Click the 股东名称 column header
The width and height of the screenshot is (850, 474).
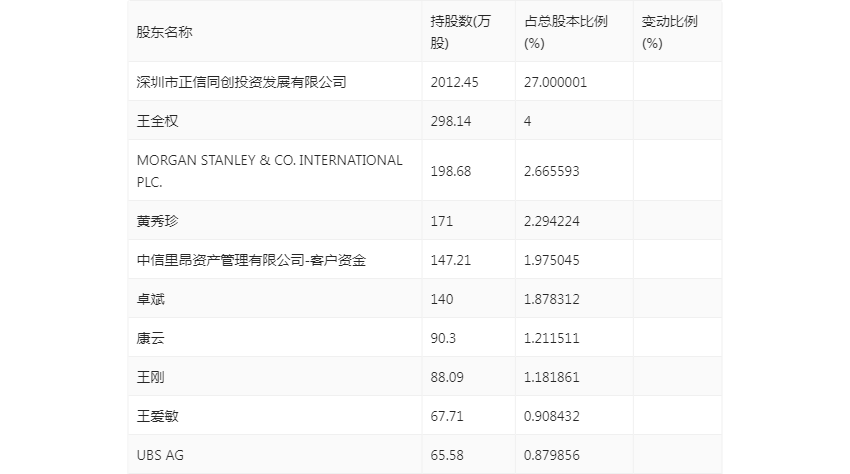click(x=164, y=32)
